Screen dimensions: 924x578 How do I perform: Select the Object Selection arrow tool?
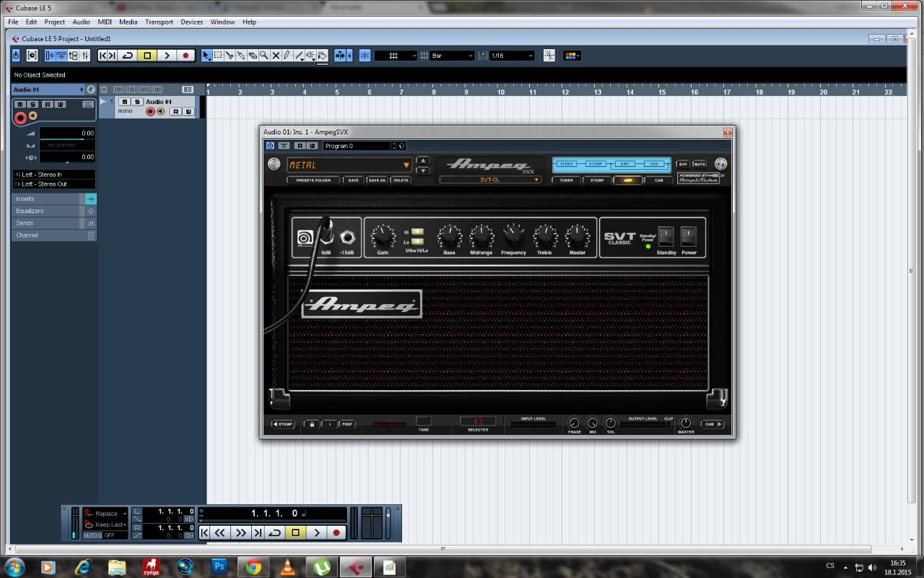[206, 56]
